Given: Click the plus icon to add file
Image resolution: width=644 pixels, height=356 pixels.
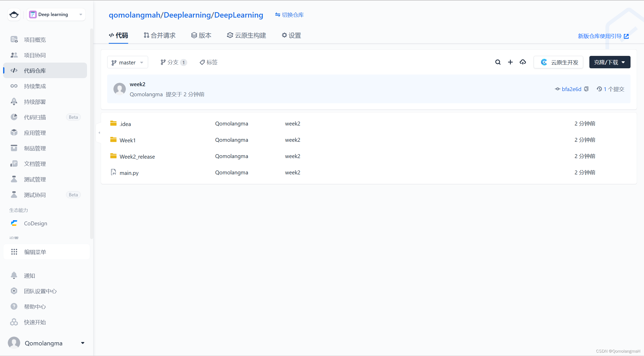Looking at the screenshot, I should click(x=510, y=62).
